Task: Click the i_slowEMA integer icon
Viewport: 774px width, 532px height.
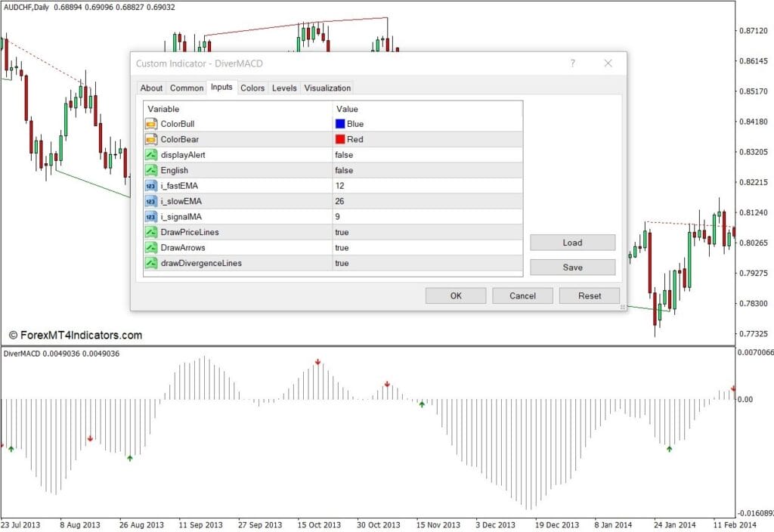Action: [x=150, y=201]
